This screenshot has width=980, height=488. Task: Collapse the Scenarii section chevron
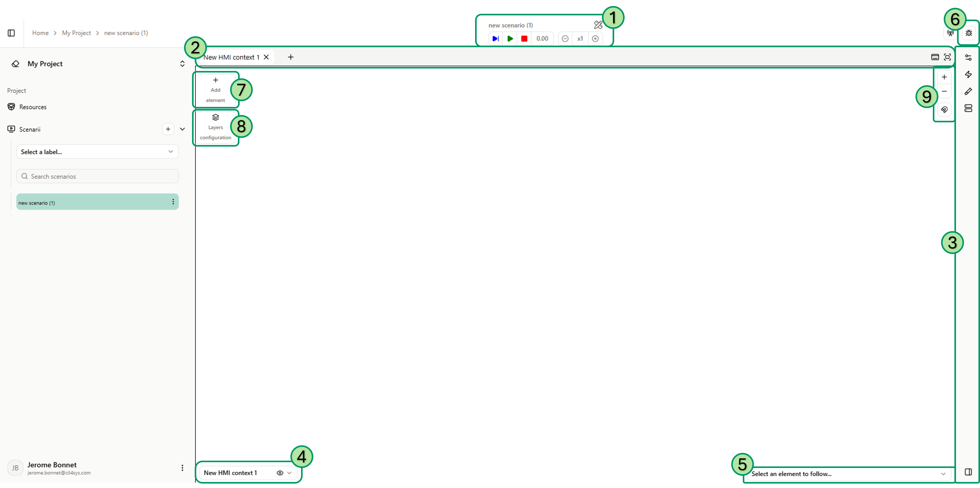(182, 129)
